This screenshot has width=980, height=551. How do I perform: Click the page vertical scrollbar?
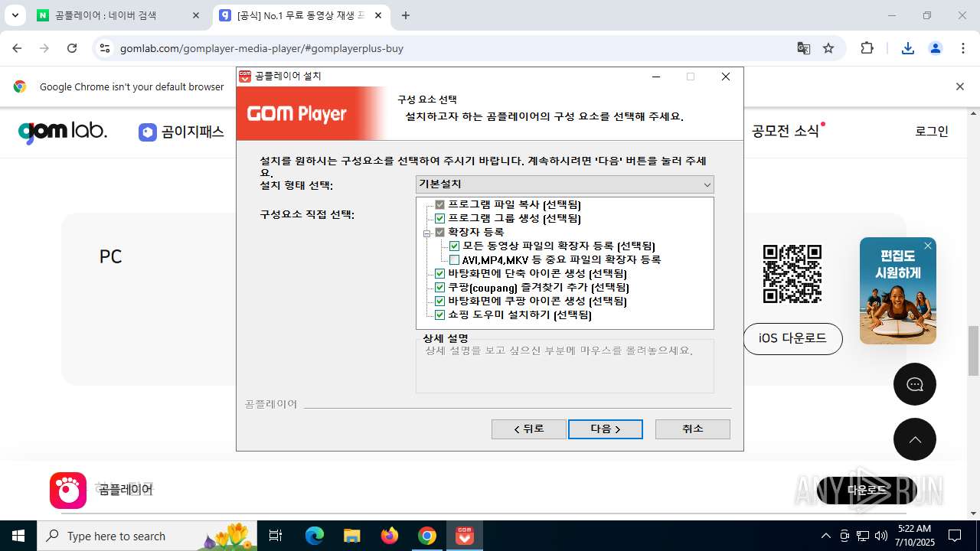click(x=974, y=351)
